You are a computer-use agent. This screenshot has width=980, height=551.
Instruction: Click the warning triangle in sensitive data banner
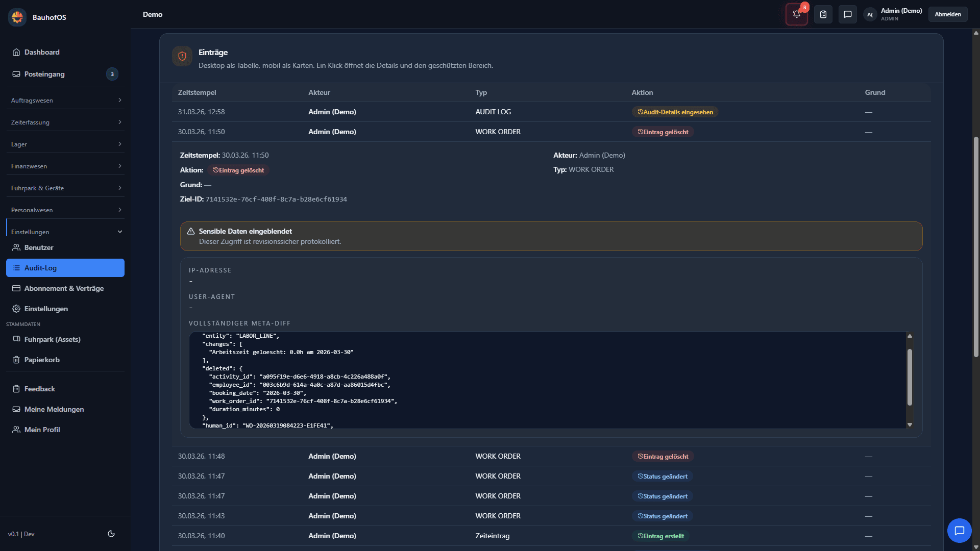(191, 231)
